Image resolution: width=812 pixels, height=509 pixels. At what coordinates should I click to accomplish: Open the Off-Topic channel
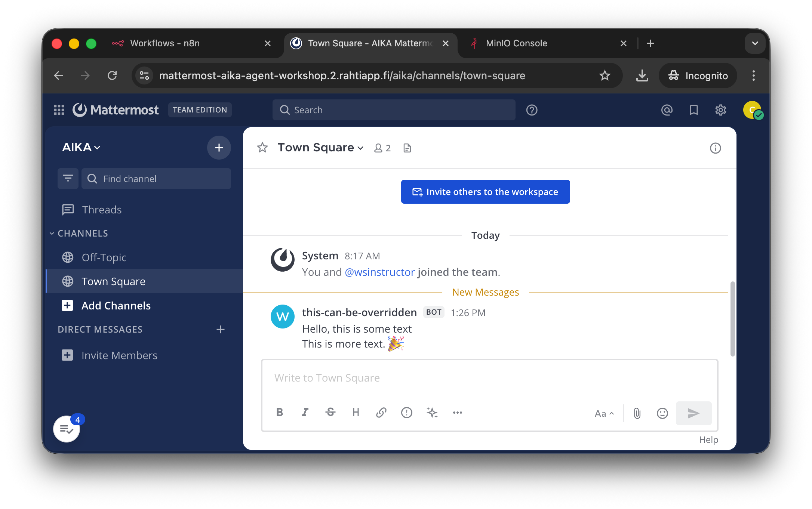point(104,257)
